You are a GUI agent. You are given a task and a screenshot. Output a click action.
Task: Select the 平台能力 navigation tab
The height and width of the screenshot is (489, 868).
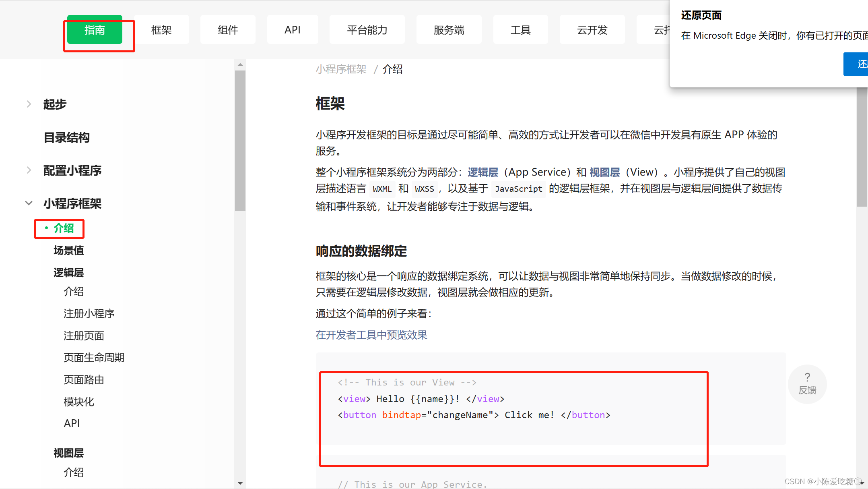367,30
